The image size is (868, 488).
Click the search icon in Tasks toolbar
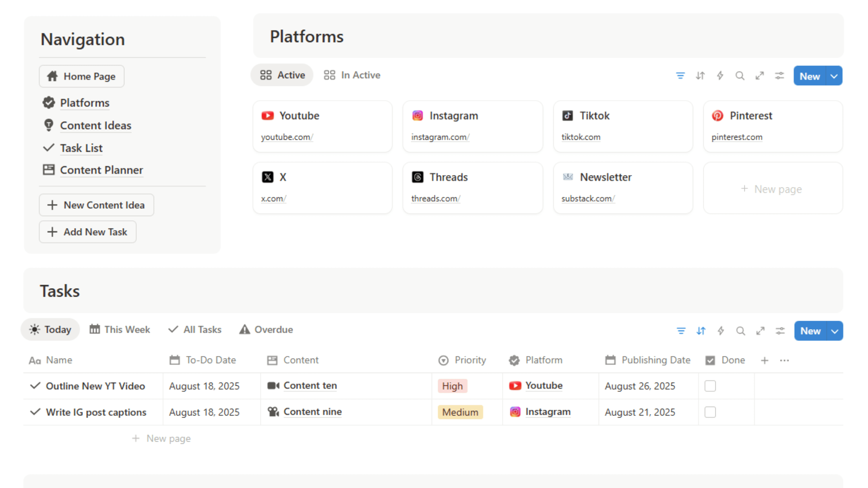(741, 331)
